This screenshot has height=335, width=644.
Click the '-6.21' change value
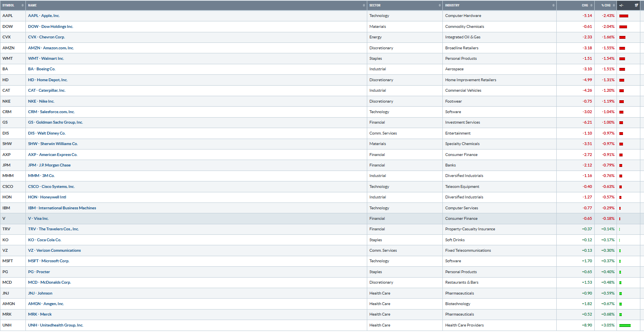coord(587,122)
